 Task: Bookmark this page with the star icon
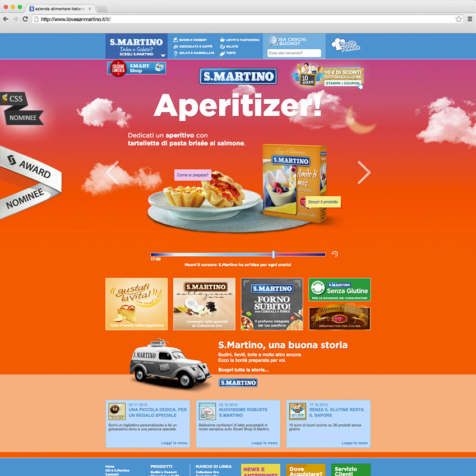459,19
